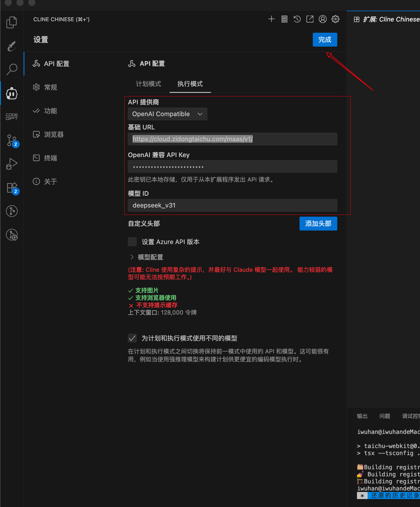
Task: Open Source Control view with badge
Action: point(12,140)
